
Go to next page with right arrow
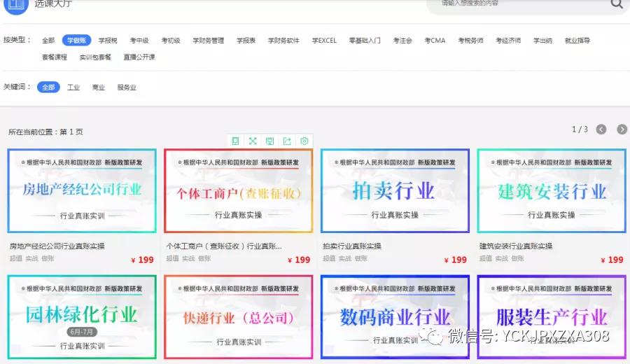pos(622,129)
